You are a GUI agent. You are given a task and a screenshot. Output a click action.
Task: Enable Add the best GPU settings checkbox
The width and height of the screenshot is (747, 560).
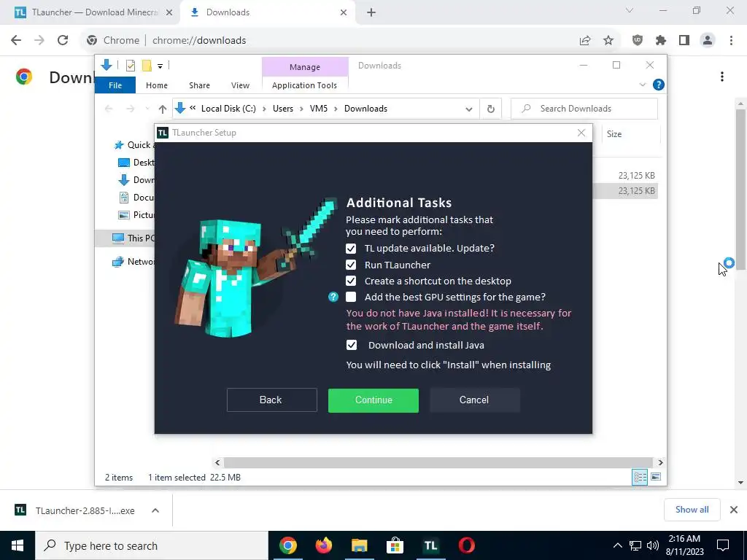click(351, 297)
